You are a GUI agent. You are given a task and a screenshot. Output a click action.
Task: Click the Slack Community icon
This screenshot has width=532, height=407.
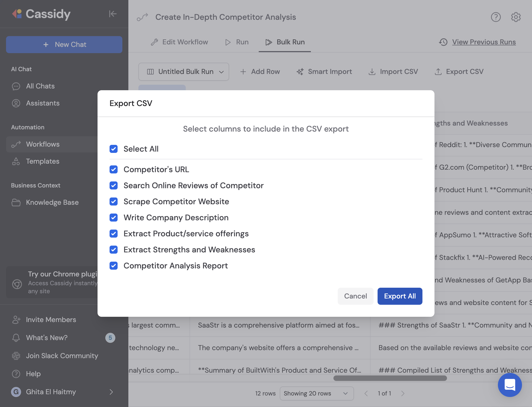click(x=16, y=356)
